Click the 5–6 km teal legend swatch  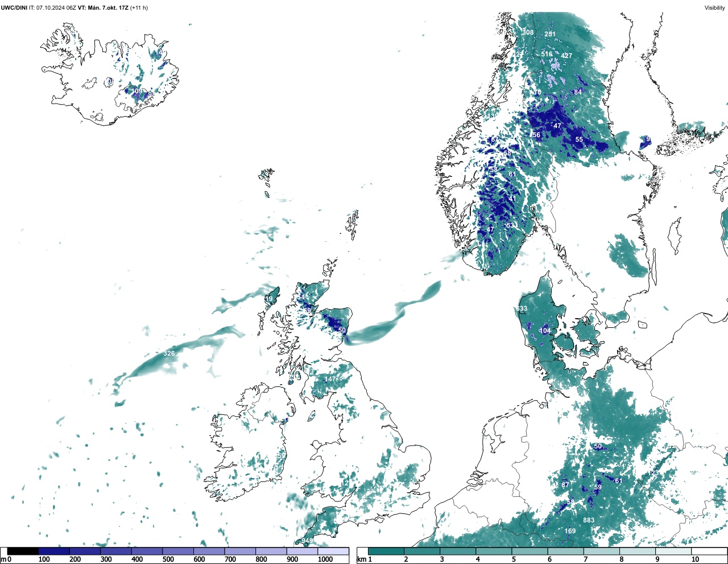[x=530, y=551]
